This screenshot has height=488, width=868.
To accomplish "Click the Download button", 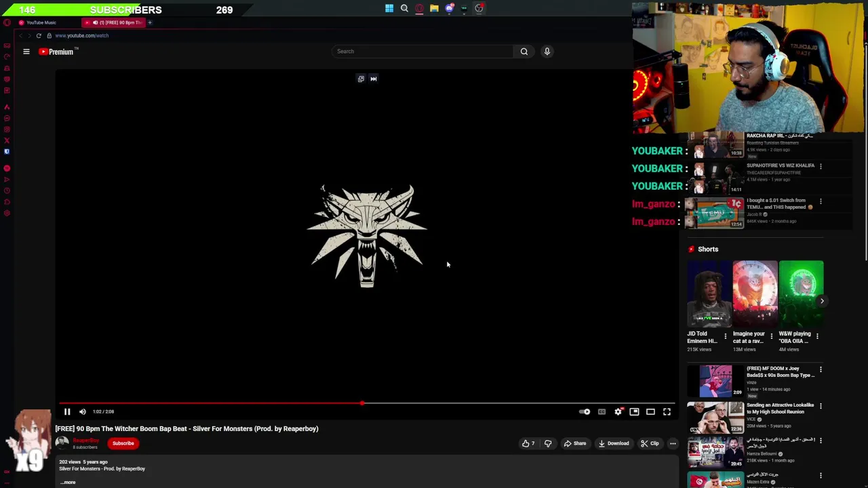I will [x=614, y=443].
